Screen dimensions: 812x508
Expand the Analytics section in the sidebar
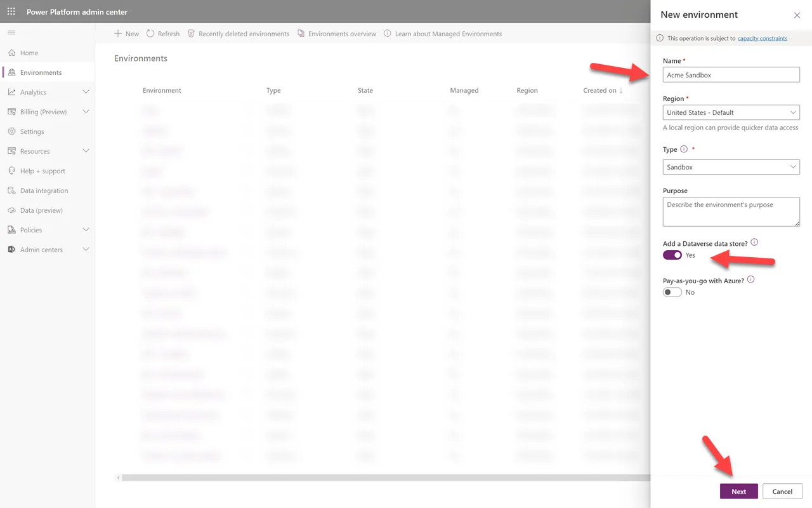coord(48,91)
